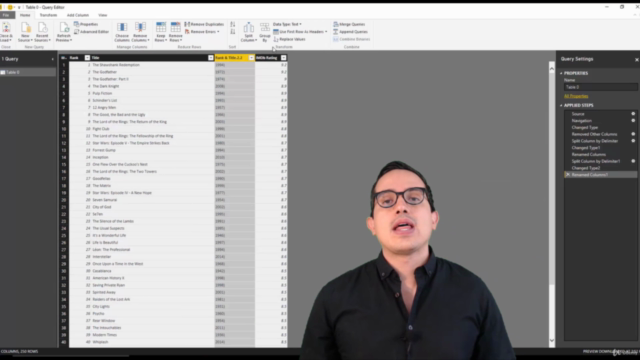This screenshot has height=360, width=640.
Task: Open the New Source button
Action: coord(25,32)
